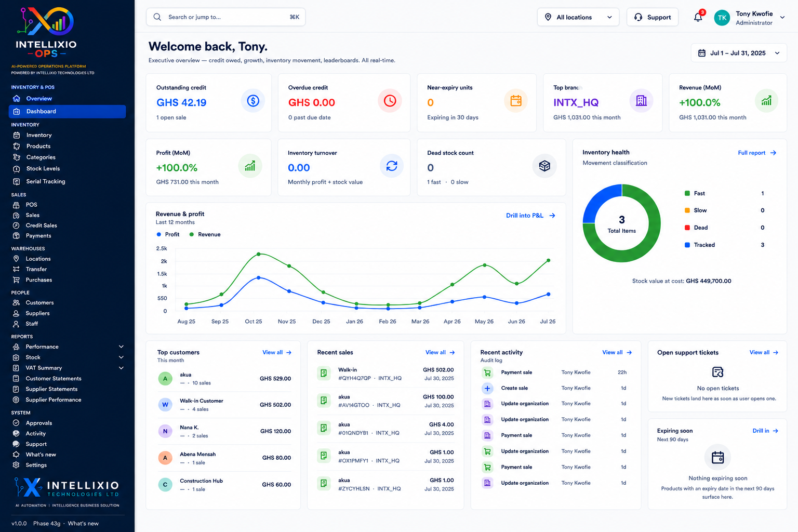Click the receipt icon for sale #QYH4Q7QP
This screenshot has width=798, height=532.
(324, 373)
